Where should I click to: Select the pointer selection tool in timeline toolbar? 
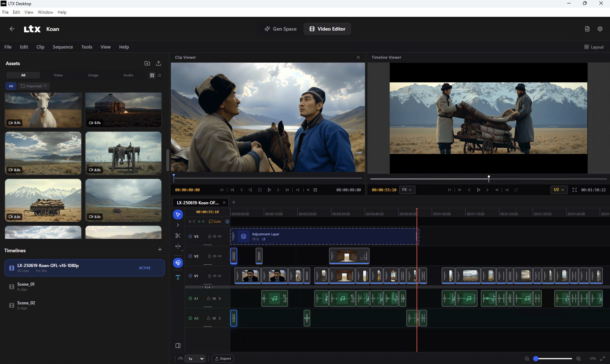(178, 214)
